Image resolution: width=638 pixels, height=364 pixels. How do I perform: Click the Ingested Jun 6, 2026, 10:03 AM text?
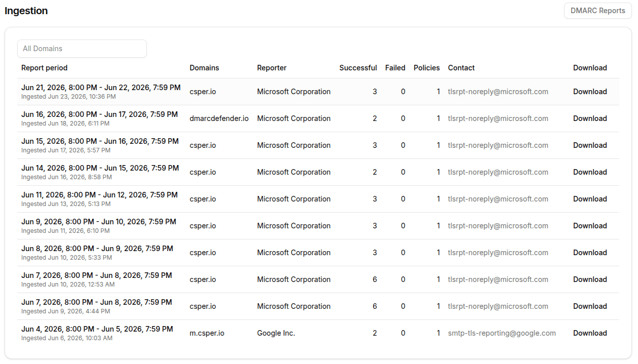[x=67, y=338]
